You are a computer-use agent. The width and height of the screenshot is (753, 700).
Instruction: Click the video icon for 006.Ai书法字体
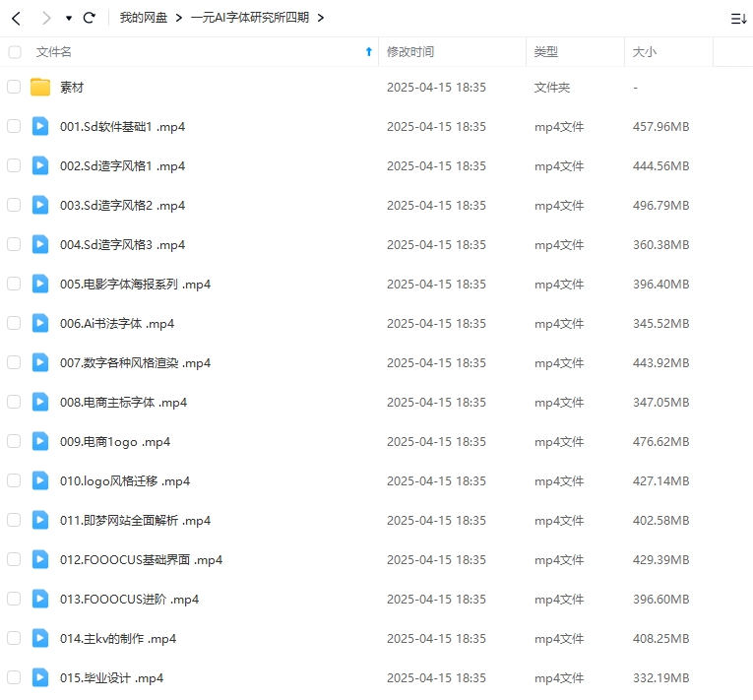[x=40, y=323]
